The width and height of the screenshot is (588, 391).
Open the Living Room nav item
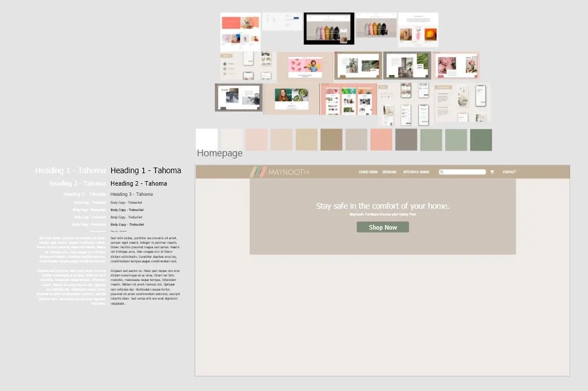(368, 172)
